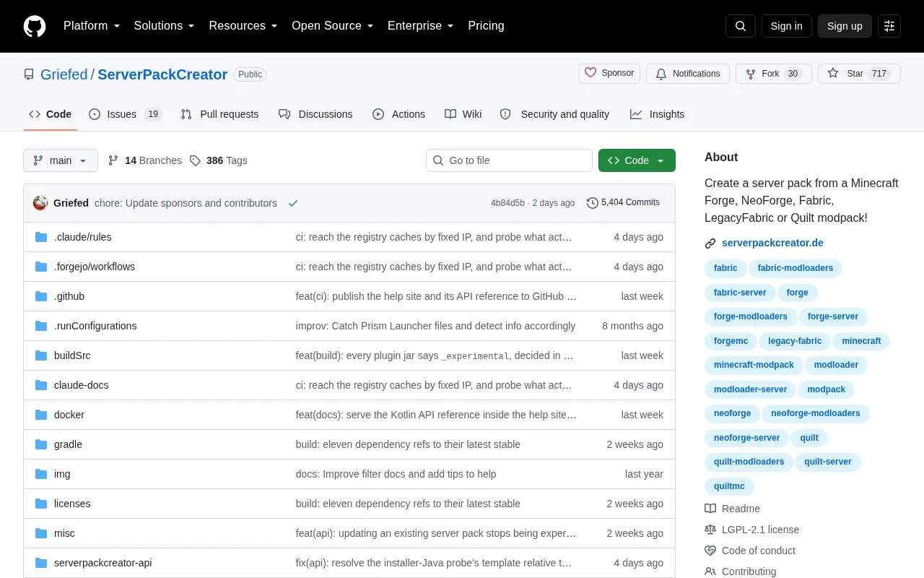Open the green Code dropdown button

637,160
